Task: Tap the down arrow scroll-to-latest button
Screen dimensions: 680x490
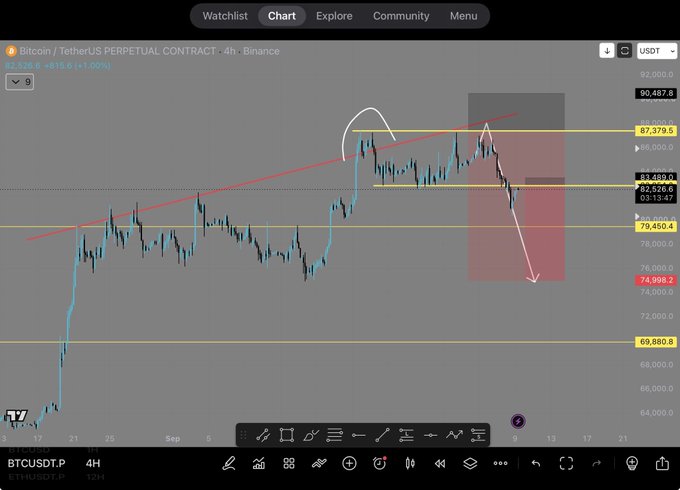Action: click(607, 51)
